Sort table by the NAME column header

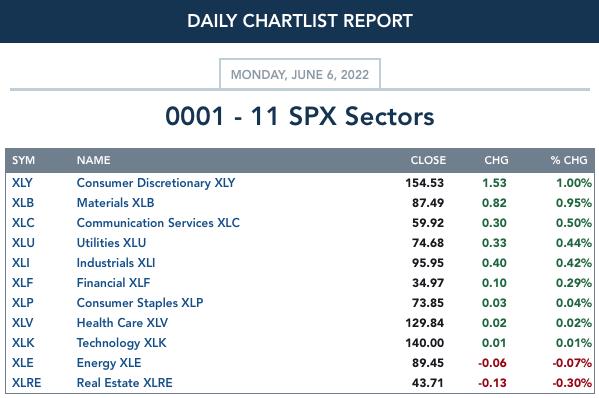(x=94, y=160)
